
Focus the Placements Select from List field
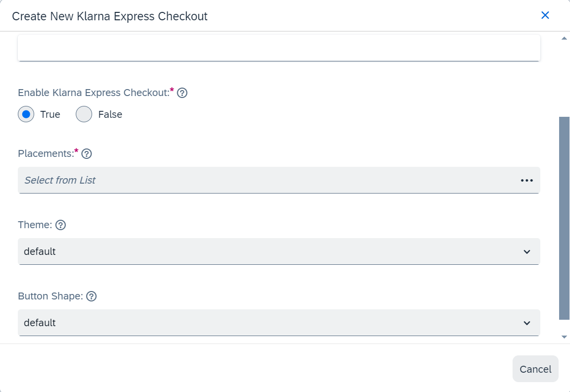[279, 180]
